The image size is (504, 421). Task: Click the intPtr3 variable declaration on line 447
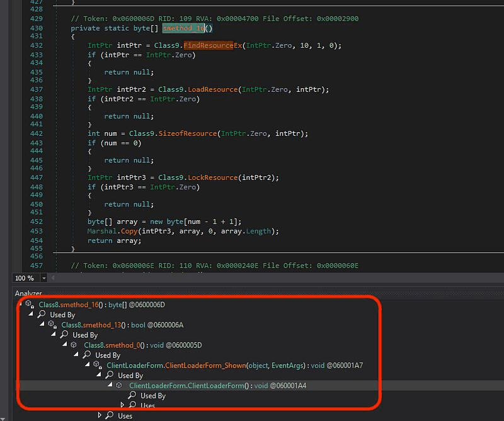131,177
